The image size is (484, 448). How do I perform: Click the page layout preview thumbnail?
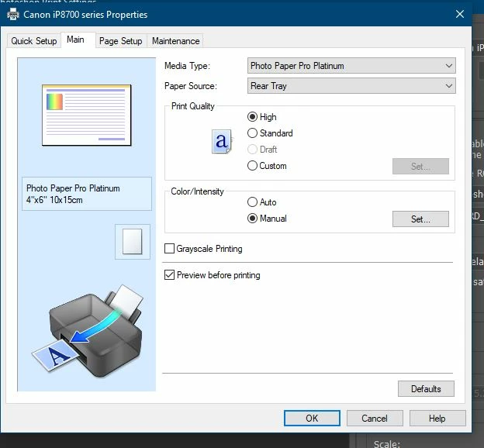pos(87,115)
